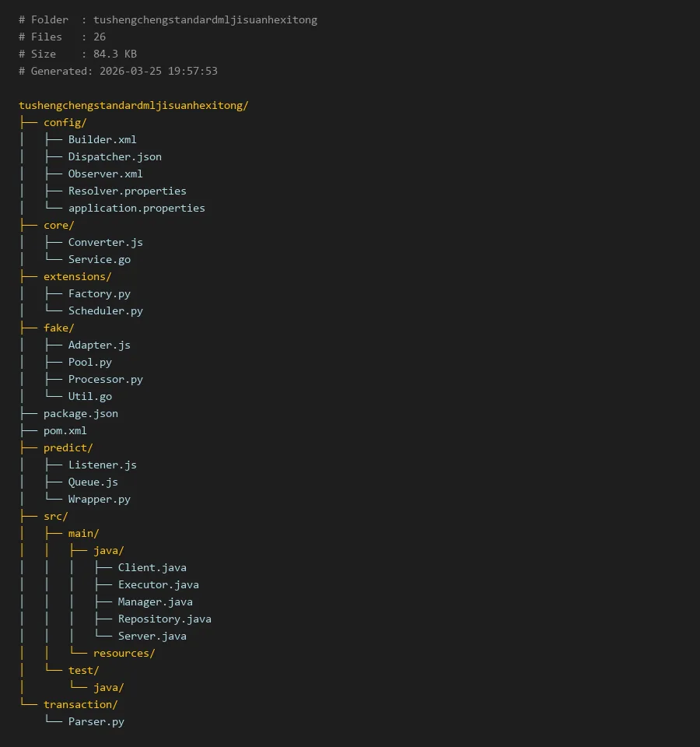Click application.properties file entry
700x747 pixels.
pyautogui.click(x=136, y=208)
